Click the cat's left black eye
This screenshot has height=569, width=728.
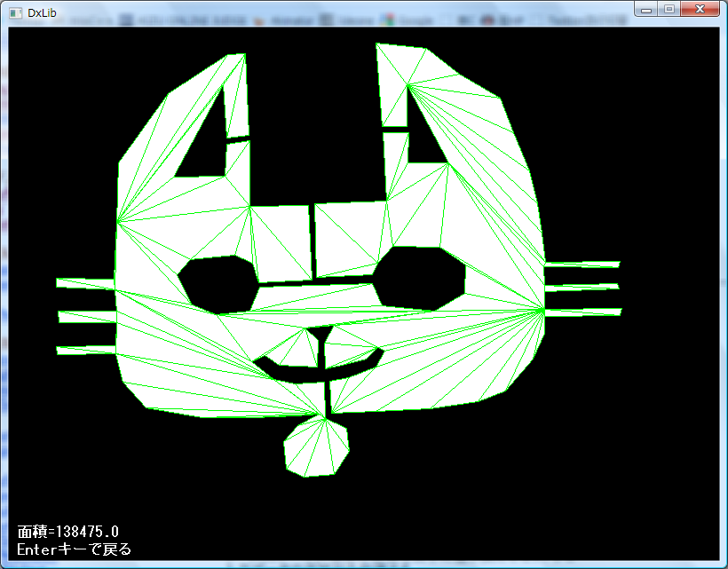pos(218,282)
